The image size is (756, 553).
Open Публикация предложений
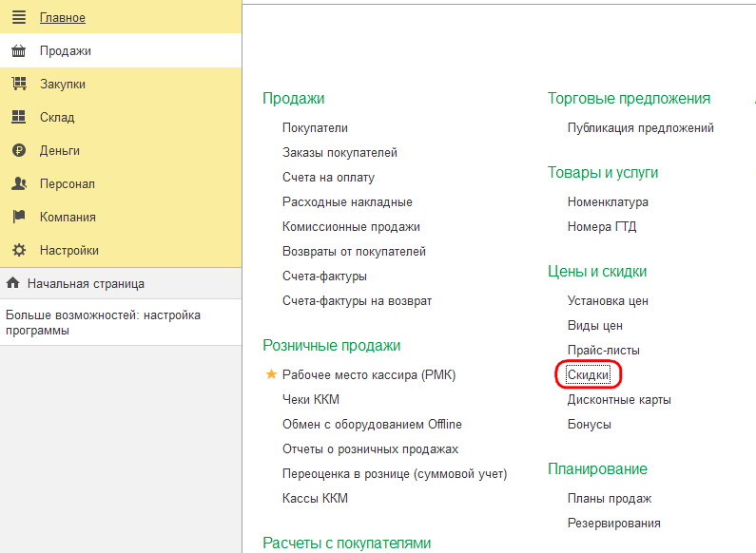[640, 128]
